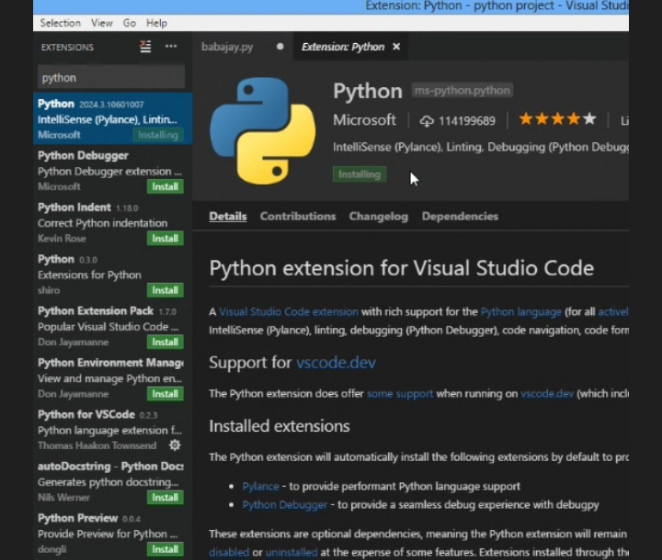Select the Python for VSCode list entry
The height and width of the screenshot is (560, 662).
pyautogui.click(x=112, y=430)
